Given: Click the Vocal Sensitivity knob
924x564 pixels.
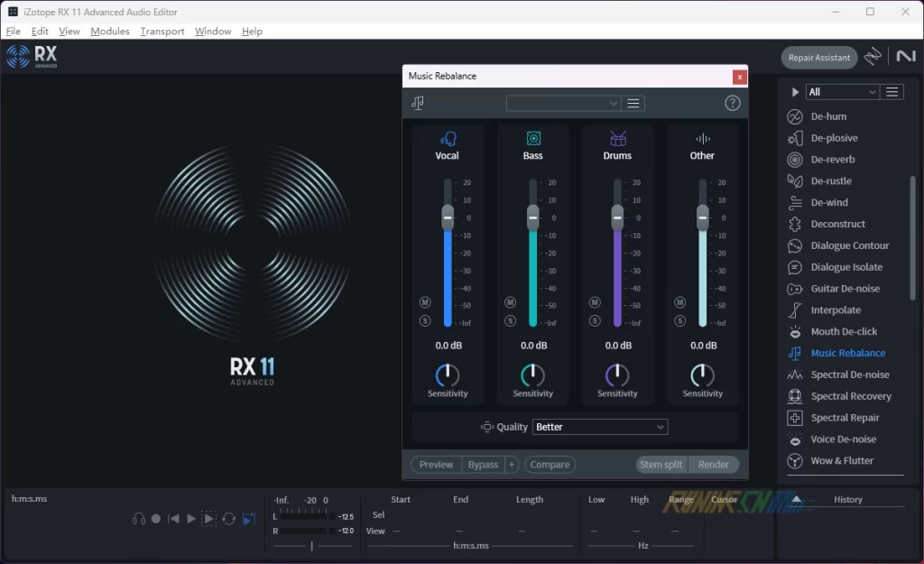Looking at the screenshot, I should click(x=448, y=375).
